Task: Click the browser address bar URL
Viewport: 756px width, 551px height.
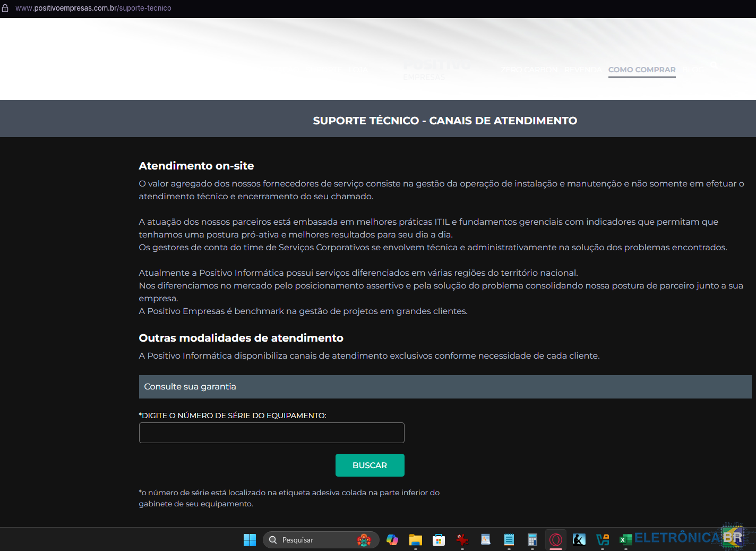Action: [x=93, y=9]
